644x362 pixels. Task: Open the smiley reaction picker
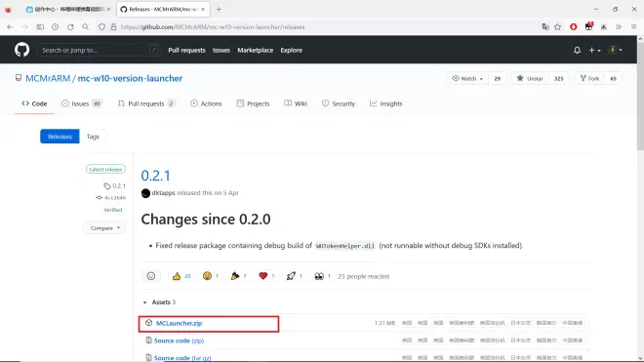[151, 276]
